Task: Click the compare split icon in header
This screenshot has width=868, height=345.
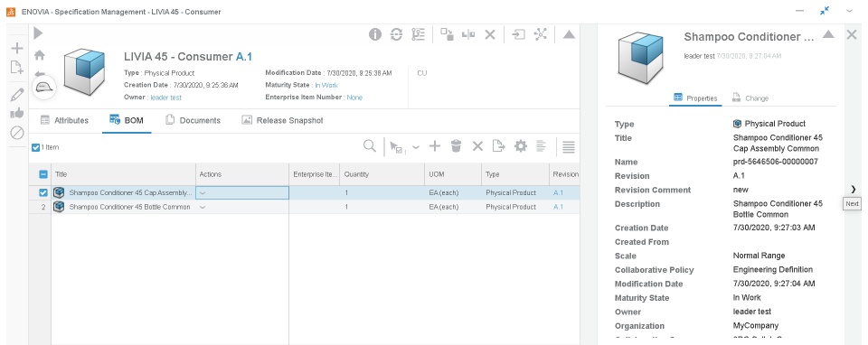Action: click(468, 35)
